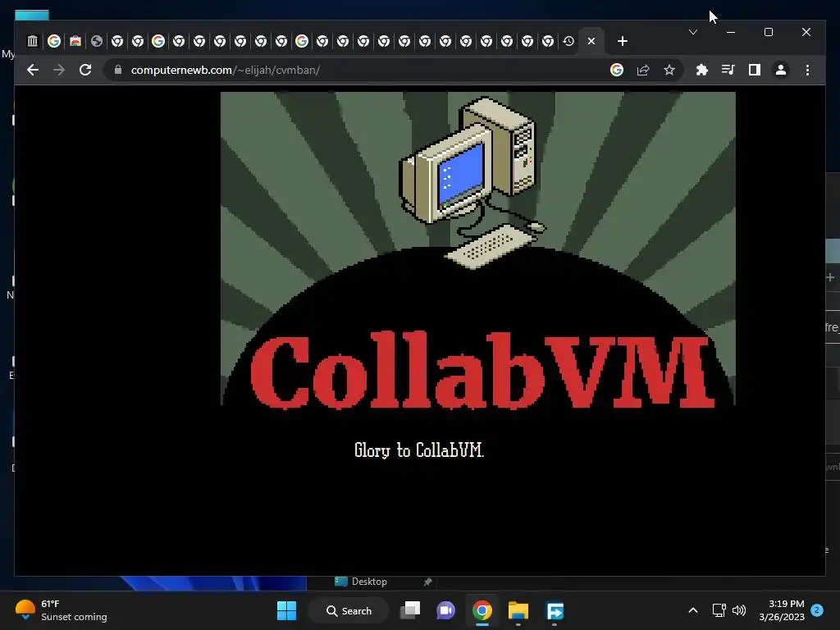This screenshot has width=840, height=630.
Task: Go forward to the next page
Action: pos(59,70)
